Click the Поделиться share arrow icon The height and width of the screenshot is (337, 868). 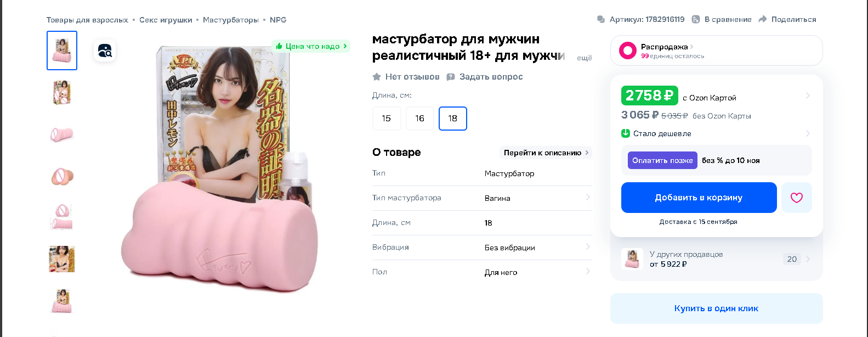pyautogui.click(x=762, y=19)
